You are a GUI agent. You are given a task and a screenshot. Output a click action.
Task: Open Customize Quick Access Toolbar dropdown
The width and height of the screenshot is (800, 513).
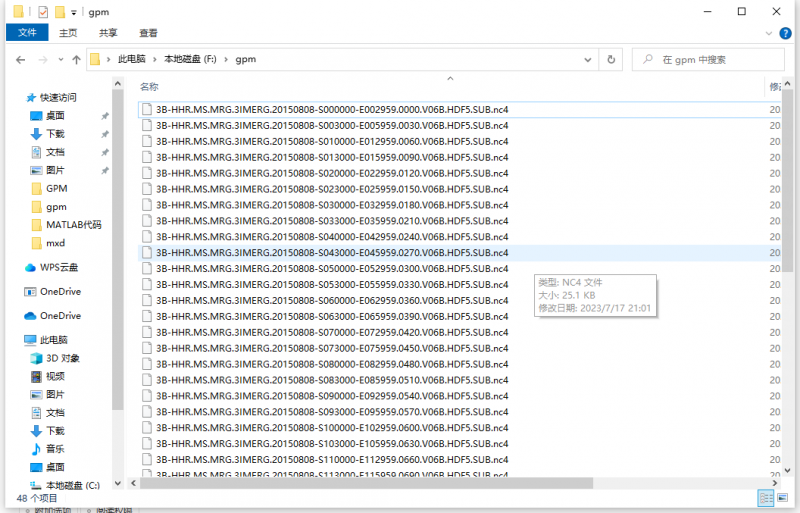pyautogui.click(x=74, y=12)
